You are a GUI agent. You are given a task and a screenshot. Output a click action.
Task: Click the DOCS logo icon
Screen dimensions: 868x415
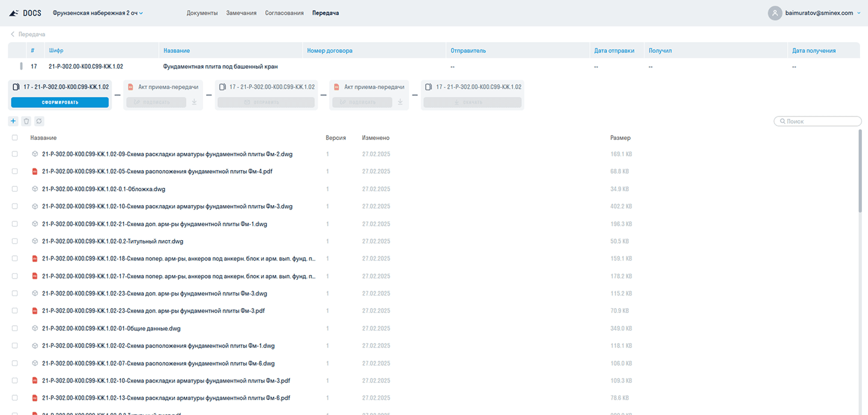pos(14,13)
